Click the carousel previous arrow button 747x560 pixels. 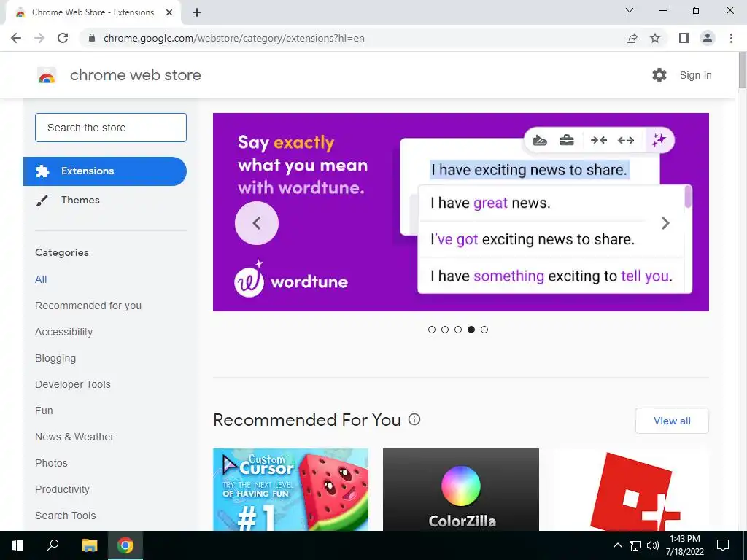coord(257,223)
